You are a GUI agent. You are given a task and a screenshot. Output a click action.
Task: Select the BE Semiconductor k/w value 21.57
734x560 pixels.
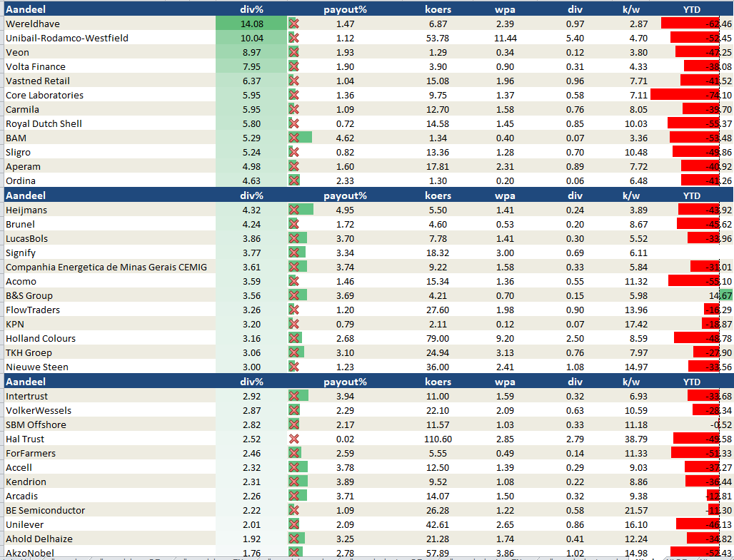[x=636, y=510]
